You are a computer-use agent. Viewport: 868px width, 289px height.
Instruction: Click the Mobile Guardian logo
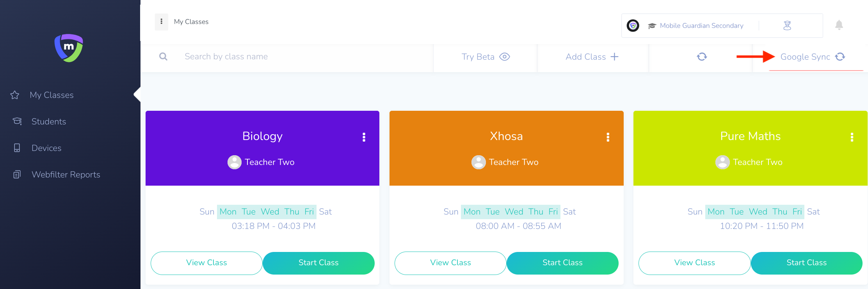point(69,48)
